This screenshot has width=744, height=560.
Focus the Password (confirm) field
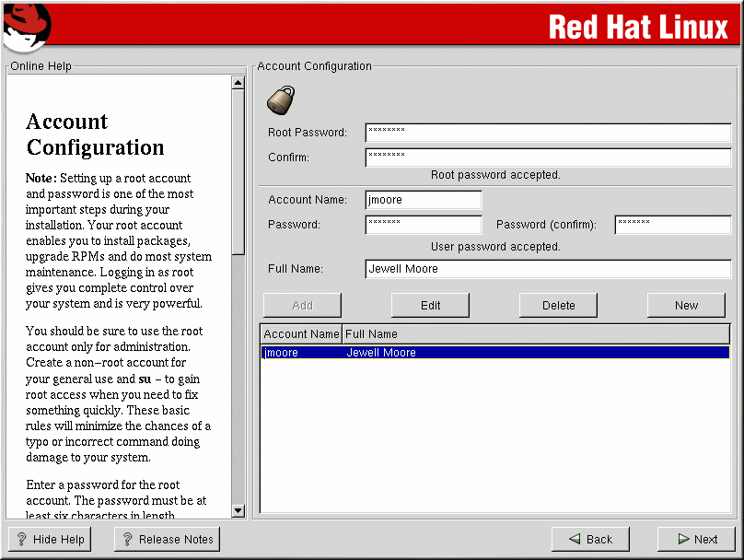(672, 225)
